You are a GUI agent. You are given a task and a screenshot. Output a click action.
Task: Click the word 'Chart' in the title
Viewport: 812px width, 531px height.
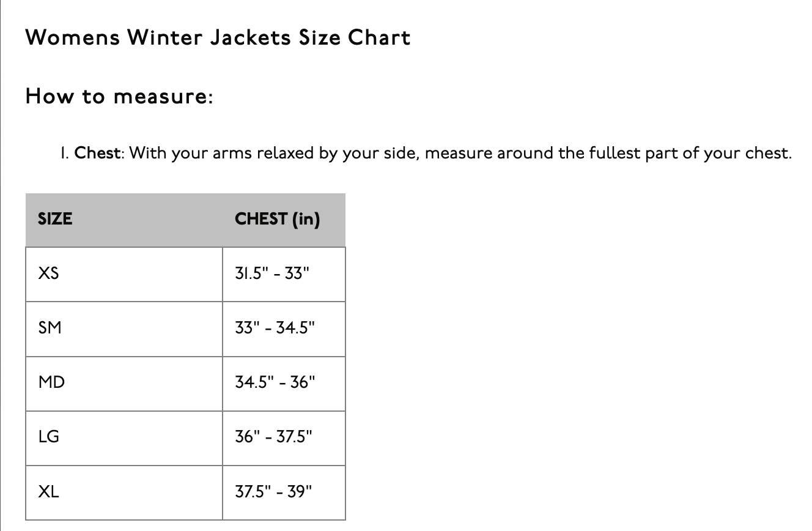click(379, 38)
